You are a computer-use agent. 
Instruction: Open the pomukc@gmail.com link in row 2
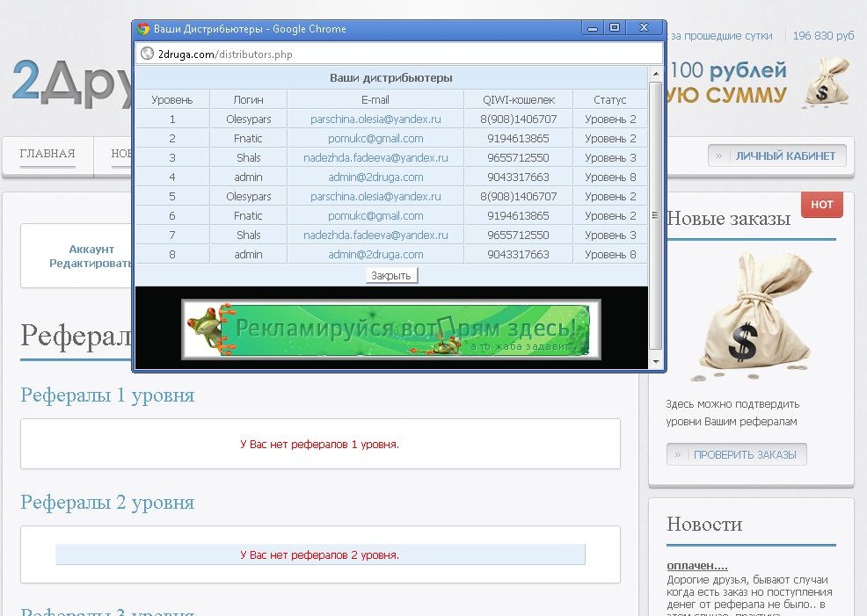(x=375, y=138)
